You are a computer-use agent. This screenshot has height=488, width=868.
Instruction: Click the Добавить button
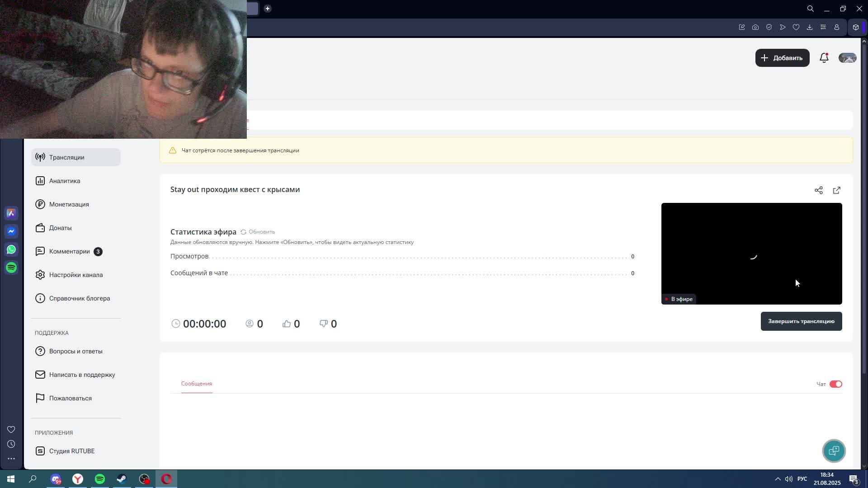pos(782,58)
